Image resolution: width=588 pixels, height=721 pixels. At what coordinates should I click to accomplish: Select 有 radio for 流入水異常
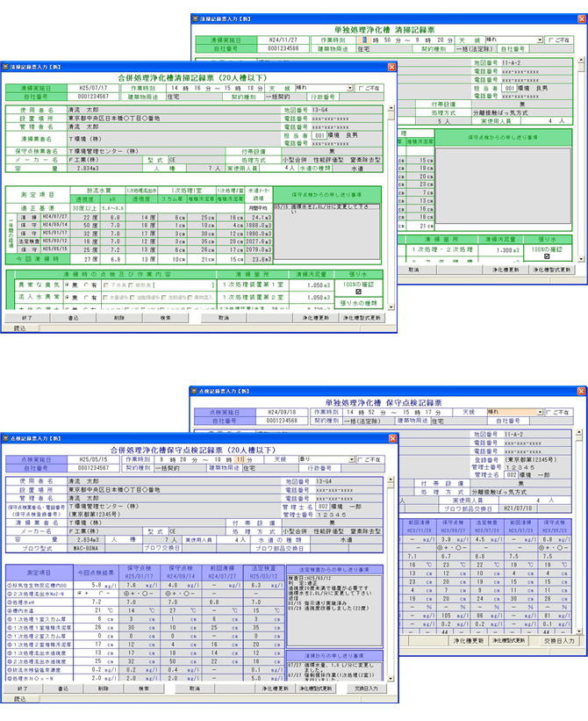pos(86,298)
